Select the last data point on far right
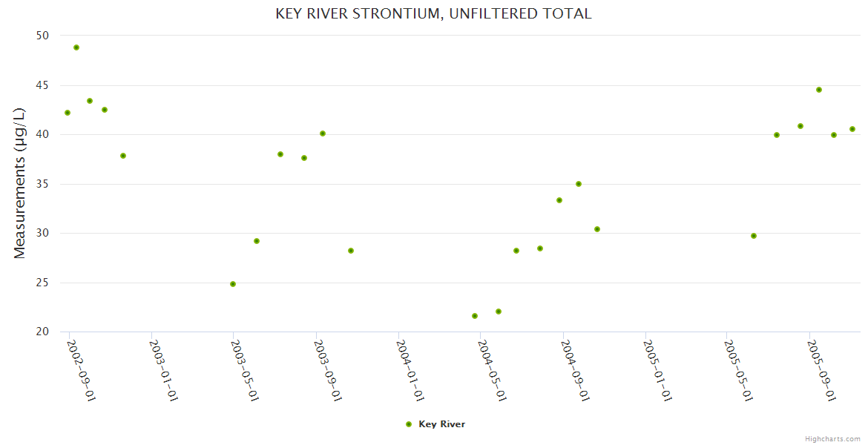The image size is (868, 445). click(852, 129)
